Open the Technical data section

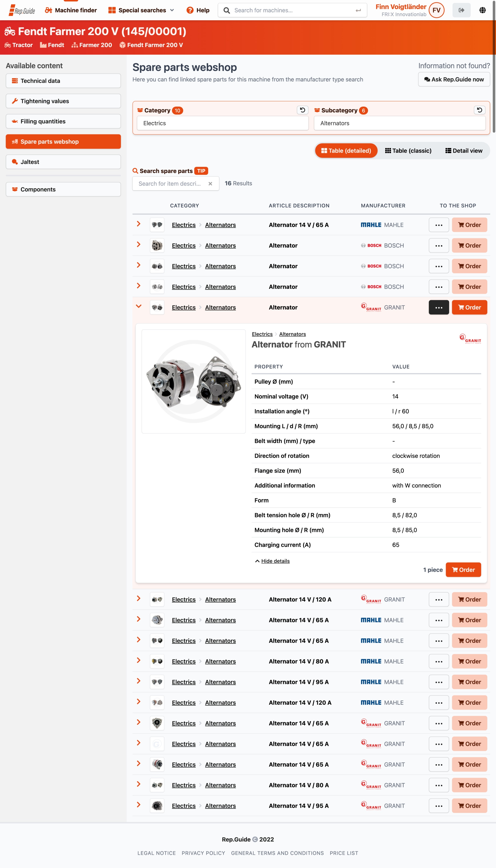pos(63,81)
